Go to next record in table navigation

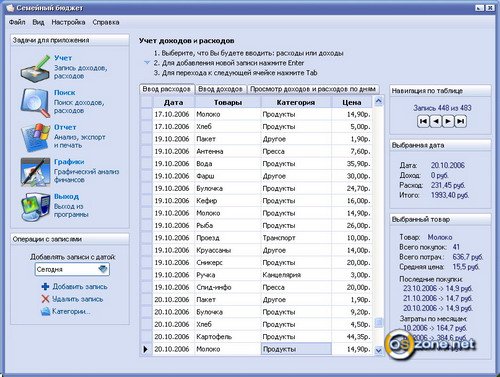tap(448, 121)
